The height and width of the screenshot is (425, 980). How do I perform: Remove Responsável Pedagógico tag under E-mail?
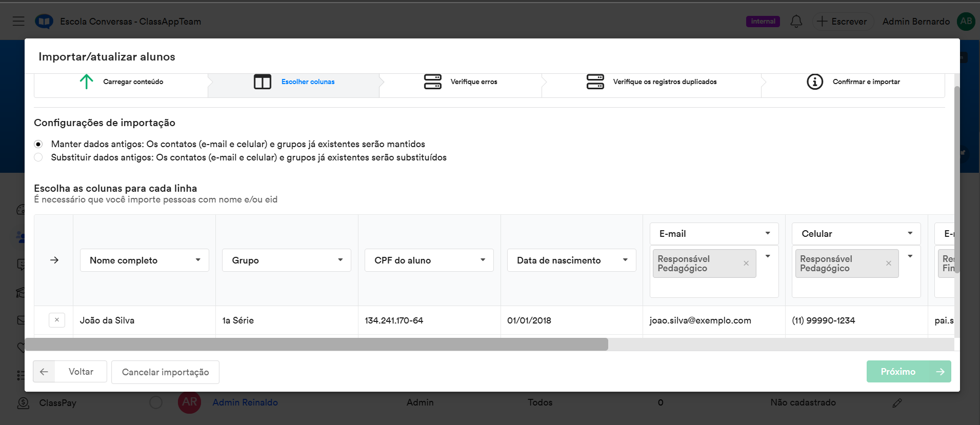click(746, 264)
